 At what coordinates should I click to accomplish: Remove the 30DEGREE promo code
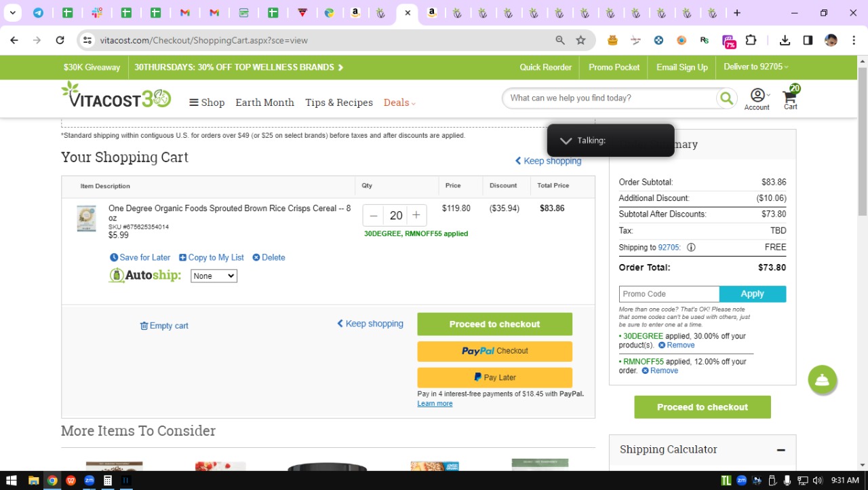tap(677, 345)
